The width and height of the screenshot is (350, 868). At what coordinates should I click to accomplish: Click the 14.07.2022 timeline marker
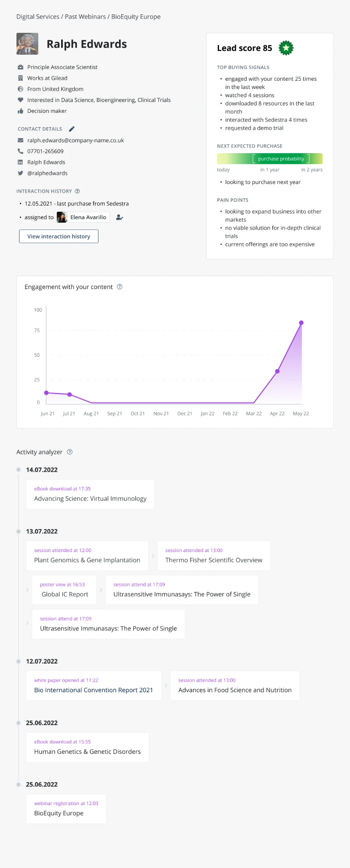click(x=18, y=470)
